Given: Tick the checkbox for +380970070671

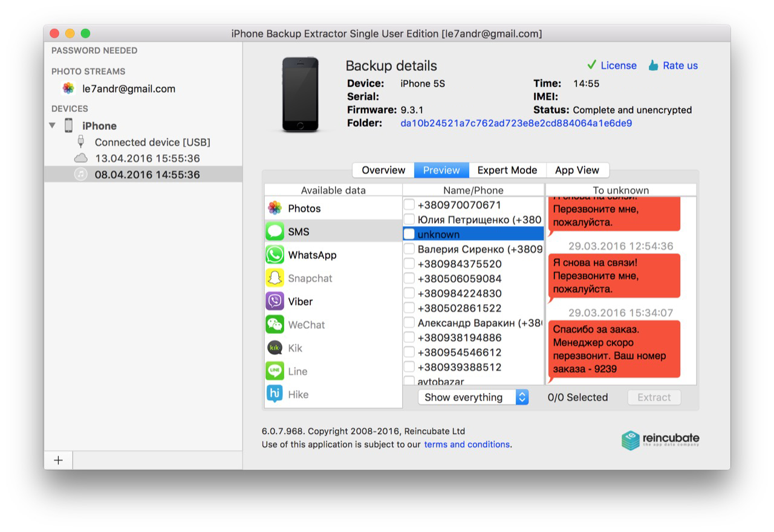Looking at the screenshot, I should (x=409, y=205).
